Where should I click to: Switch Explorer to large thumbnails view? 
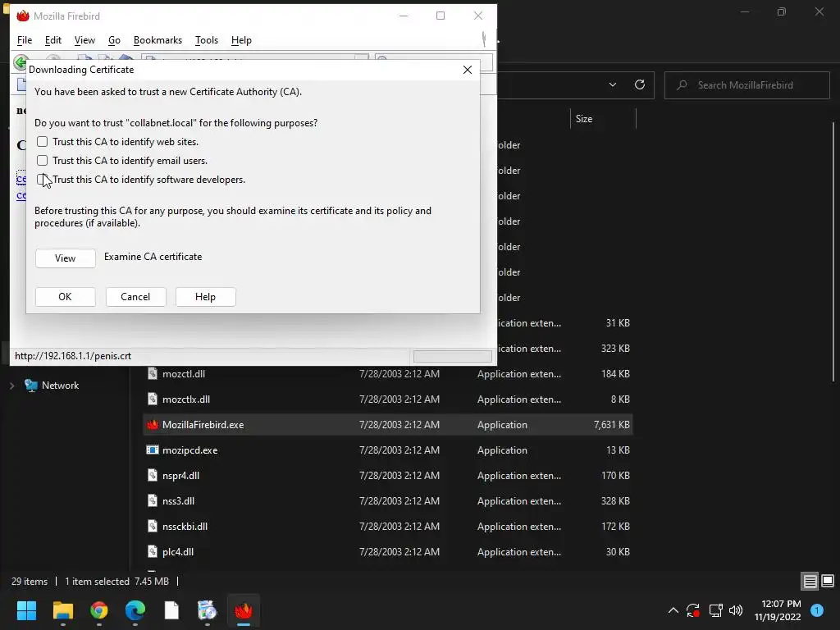828,581
